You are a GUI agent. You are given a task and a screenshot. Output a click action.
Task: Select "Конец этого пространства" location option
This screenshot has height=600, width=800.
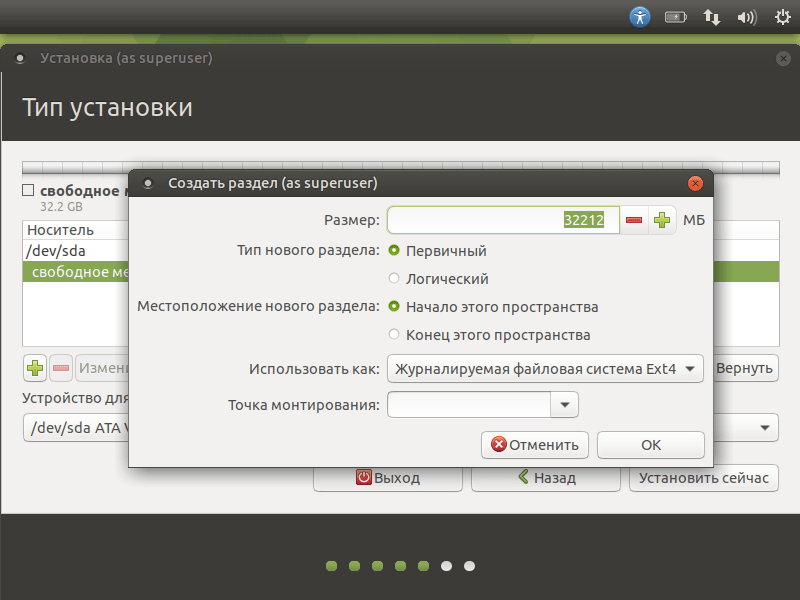(395, 335)
